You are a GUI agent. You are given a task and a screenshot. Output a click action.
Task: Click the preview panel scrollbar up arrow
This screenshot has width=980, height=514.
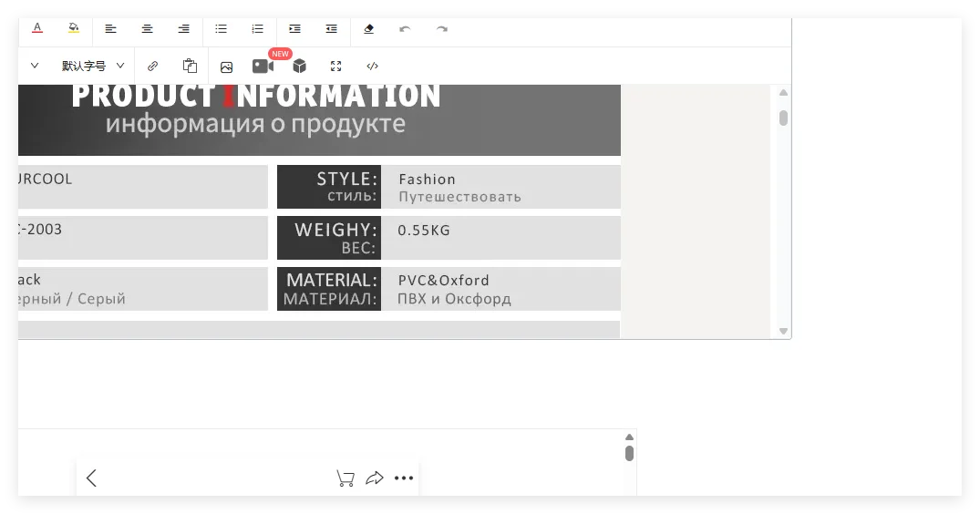pos(629,437)
